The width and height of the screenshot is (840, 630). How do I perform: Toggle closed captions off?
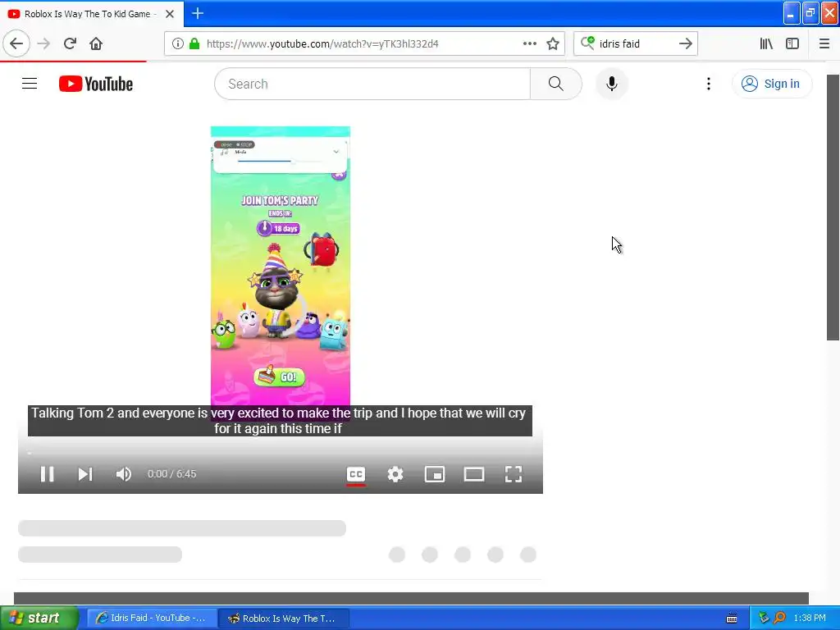(x=356, y=475)
